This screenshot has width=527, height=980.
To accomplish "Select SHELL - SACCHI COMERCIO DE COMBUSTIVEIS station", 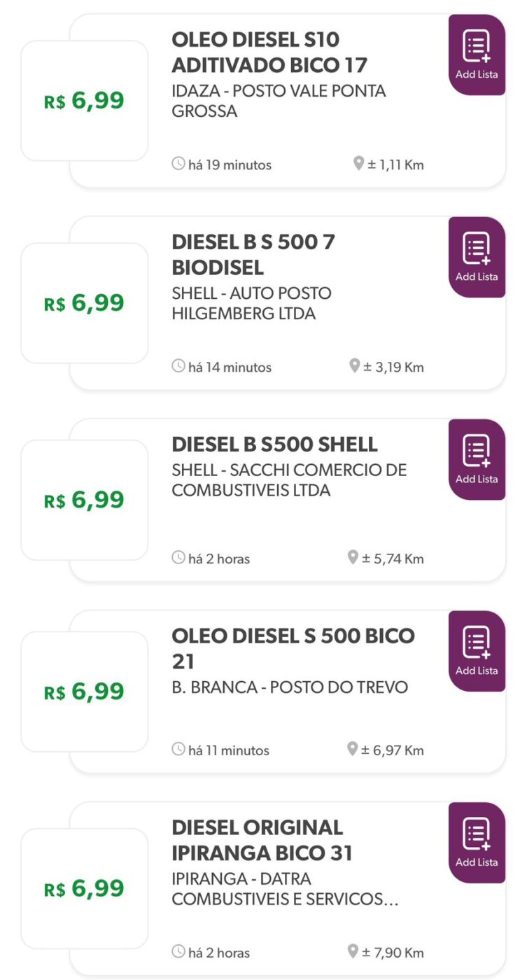I will point(288,480).
